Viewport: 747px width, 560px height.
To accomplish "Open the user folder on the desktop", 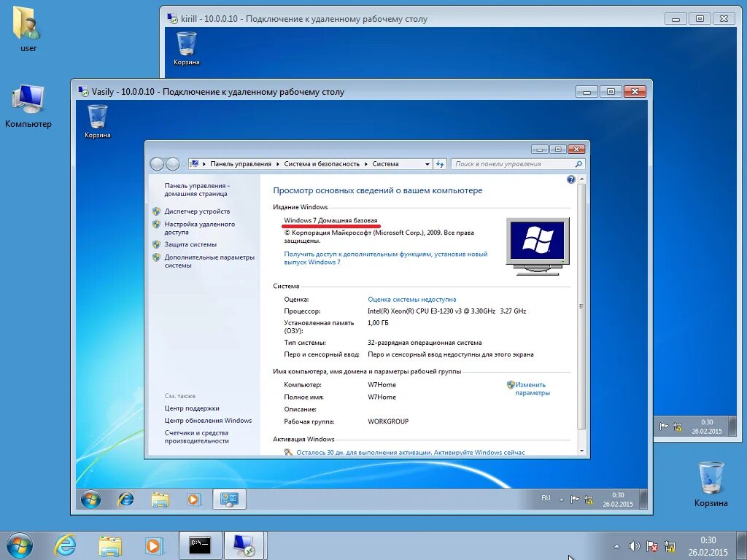I will pos(28,28).
